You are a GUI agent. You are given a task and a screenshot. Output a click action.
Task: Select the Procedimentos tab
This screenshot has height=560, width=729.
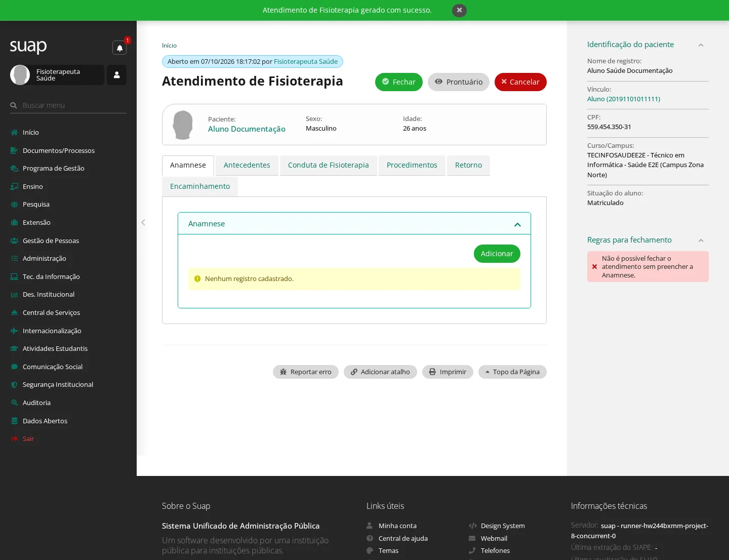click(412, 165)
